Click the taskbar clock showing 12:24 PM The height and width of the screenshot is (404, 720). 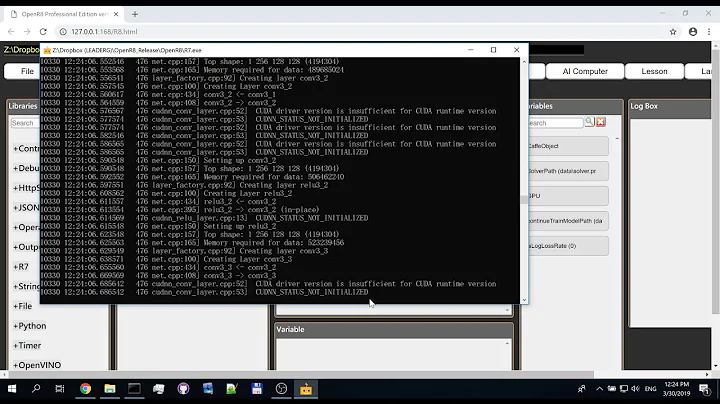[x=676, y=389]
